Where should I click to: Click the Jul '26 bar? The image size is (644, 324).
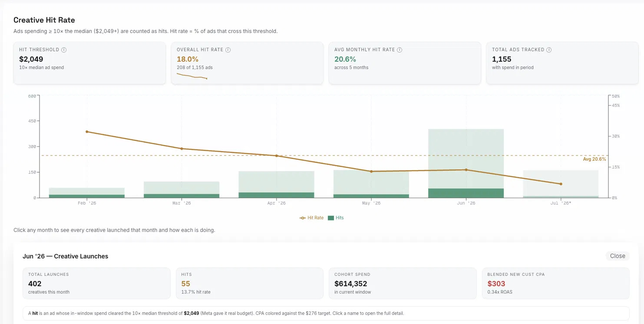coord(561,184)
